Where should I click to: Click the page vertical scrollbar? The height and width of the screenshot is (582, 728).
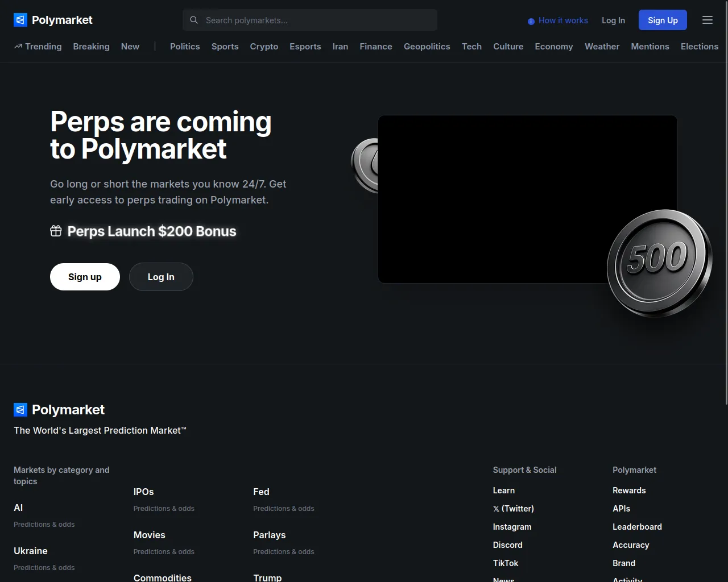(x=726, y=203)
